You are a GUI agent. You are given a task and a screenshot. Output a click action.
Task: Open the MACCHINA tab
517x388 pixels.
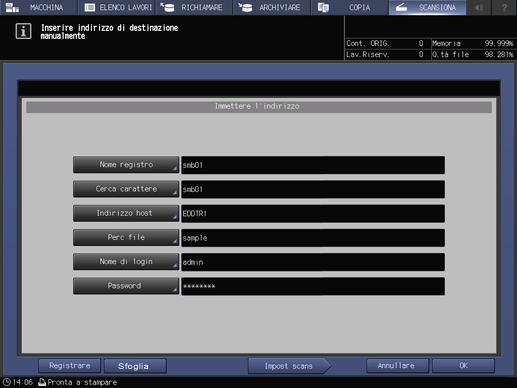38,7
